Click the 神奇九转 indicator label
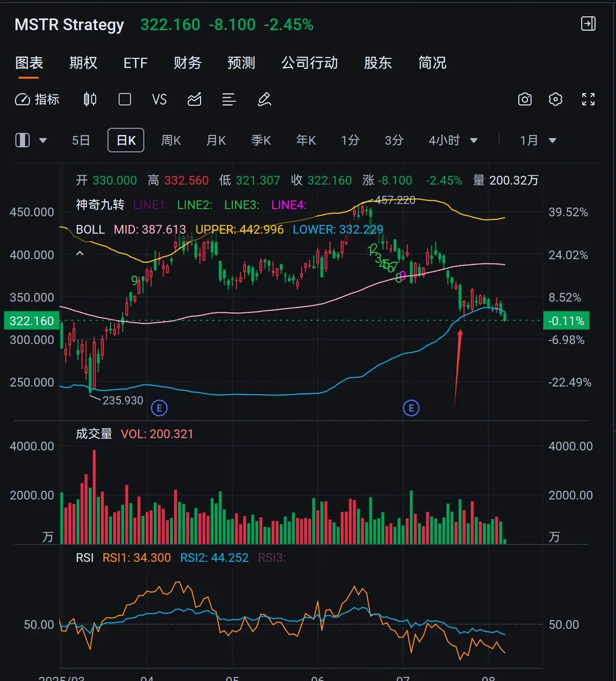The width and height of the screenshot is (616, 681). click(100, 205)
